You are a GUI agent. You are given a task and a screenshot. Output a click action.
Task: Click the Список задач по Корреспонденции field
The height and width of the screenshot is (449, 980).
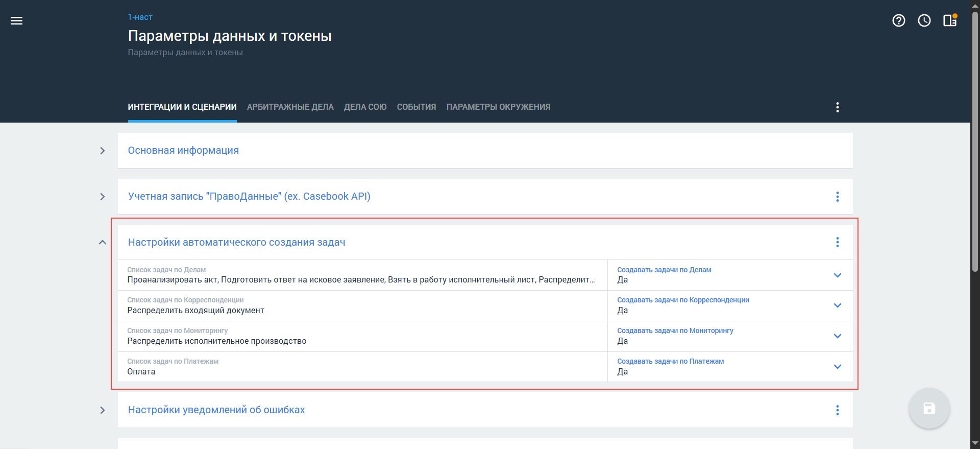[x=362, y=305]
